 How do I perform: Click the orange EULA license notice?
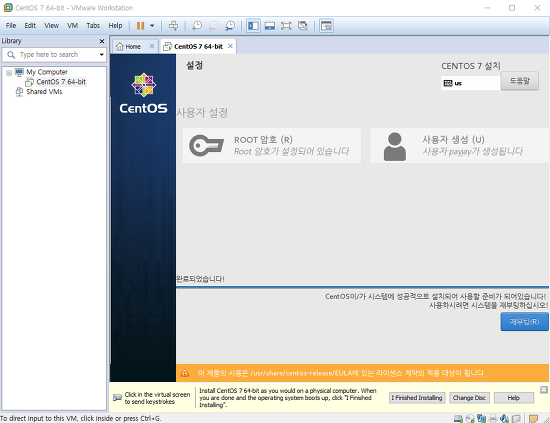(362, 373)
